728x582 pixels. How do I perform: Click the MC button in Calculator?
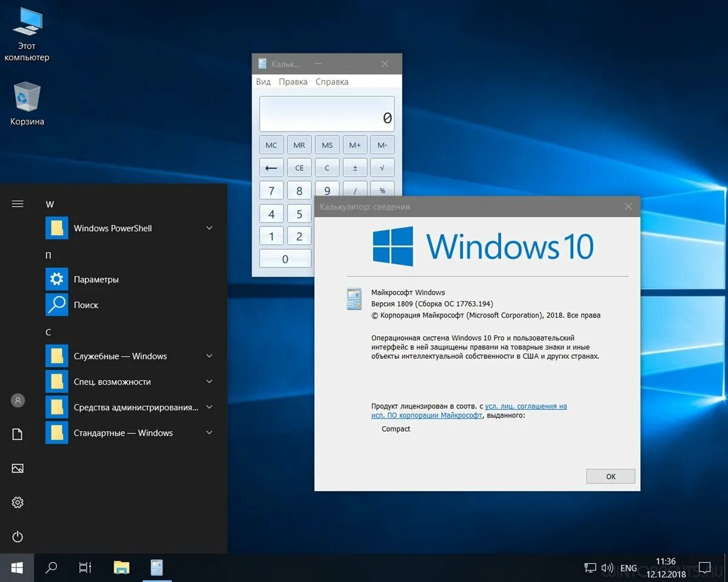point(271,145)
